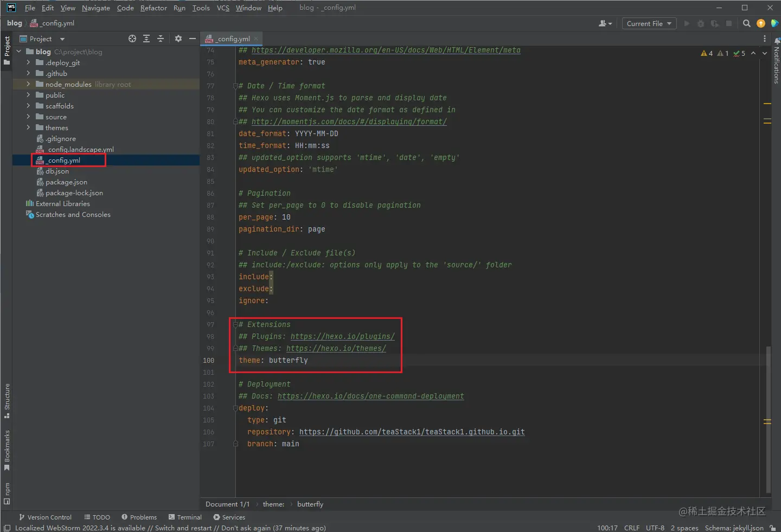This screenshot has width=781, height=532.
Task: Toggle tool window quick access icon
Action: (7, 528)
